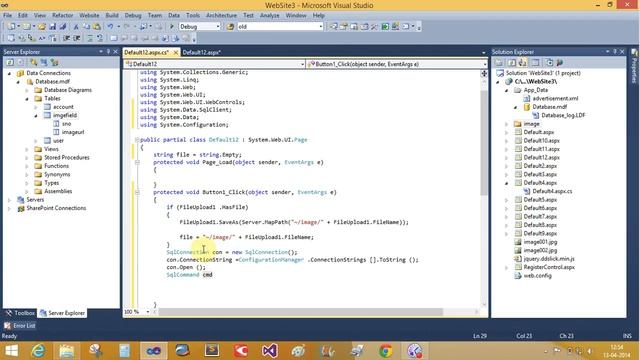Click the Save All toolbar icon
The height and width of the screenshot is (360, 640).
click(62, 27)
